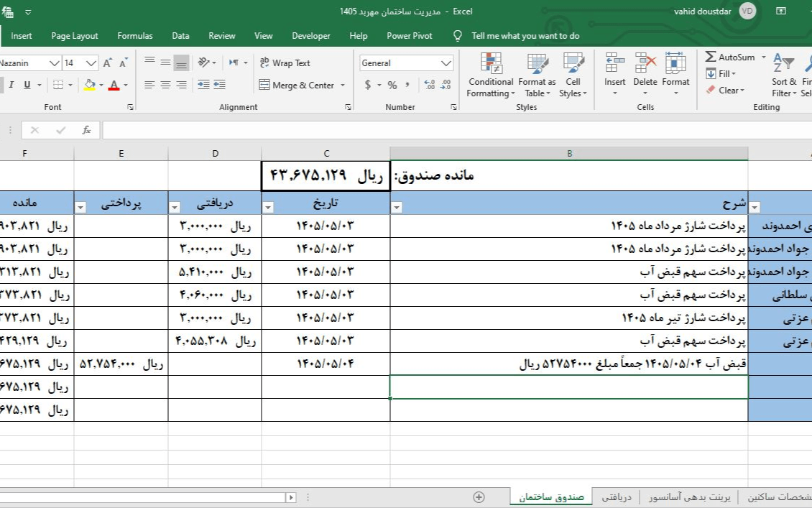Open filter dropdown for پرداختی column
Screen dimensions: 812x508
coord(80,207)
